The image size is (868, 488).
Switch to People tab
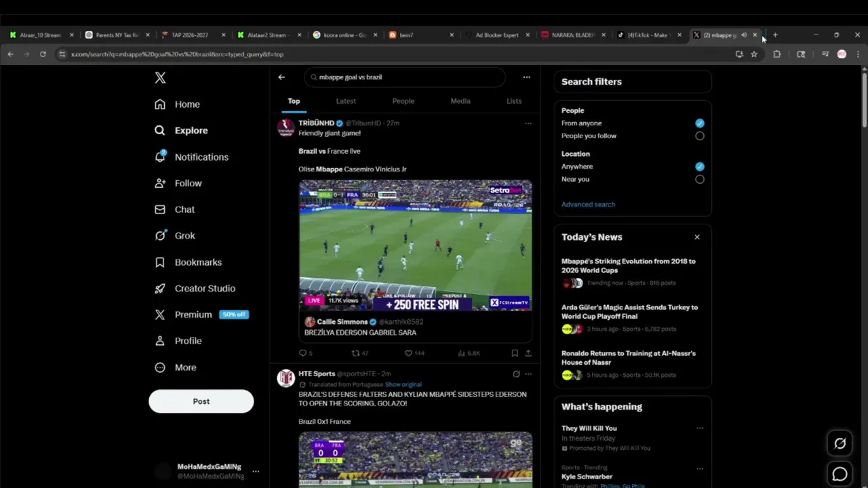pyautogui.click(x=403, y=101)
